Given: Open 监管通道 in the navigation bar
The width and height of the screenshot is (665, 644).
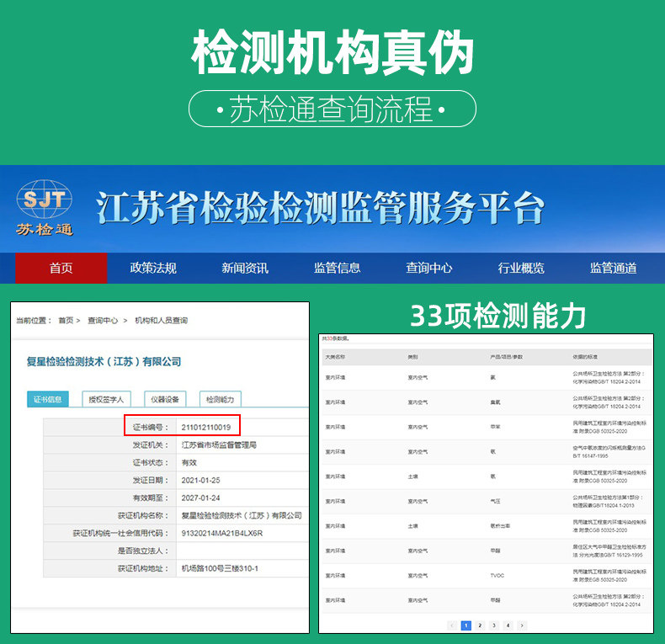Looking at the screenshot, I should (x=614, y=268).
